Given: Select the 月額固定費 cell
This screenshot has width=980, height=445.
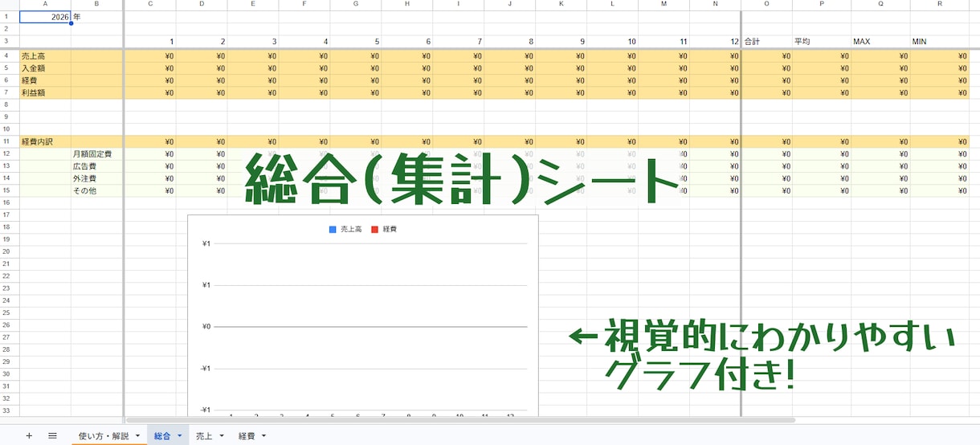Looking at the screenshot, I should pos(96,154).
